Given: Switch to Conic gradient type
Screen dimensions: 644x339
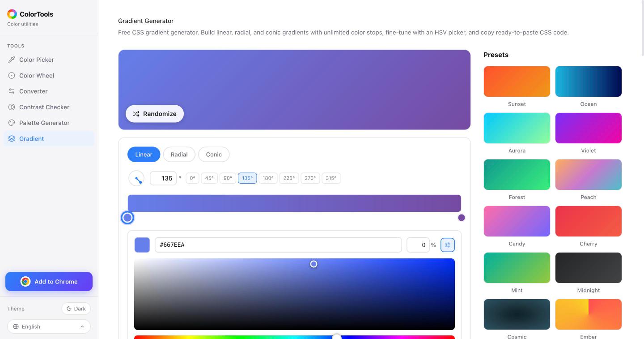Looking at the screenshot, I should [x=214, y=154].
